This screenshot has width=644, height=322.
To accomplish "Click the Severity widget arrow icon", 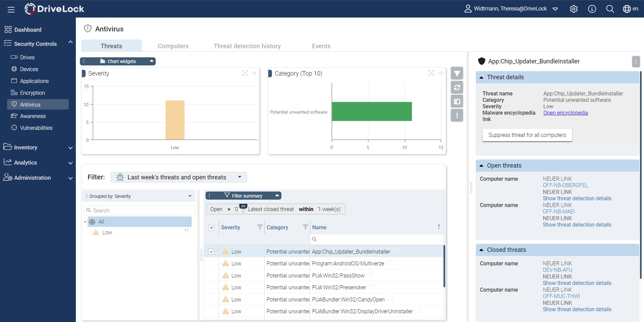I will click(254, 73).
